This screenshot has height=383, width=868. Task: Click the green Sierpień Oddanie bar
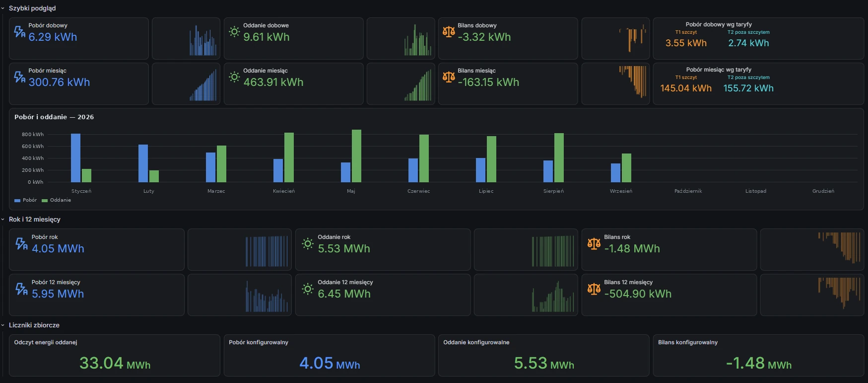559,157
